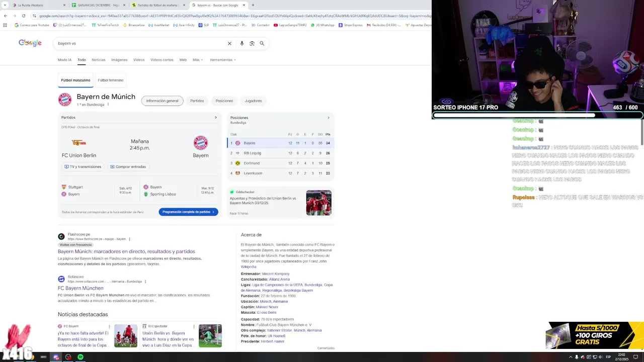Select the Posiciones chip
644x362 pixels.
pos(224,101)
